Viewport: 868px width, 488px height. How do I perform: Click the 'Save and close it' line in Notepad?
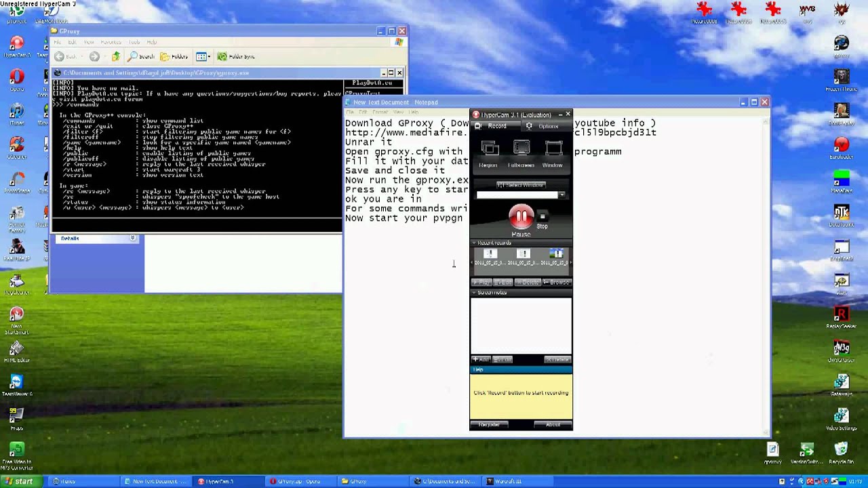[x=395, y=171]
